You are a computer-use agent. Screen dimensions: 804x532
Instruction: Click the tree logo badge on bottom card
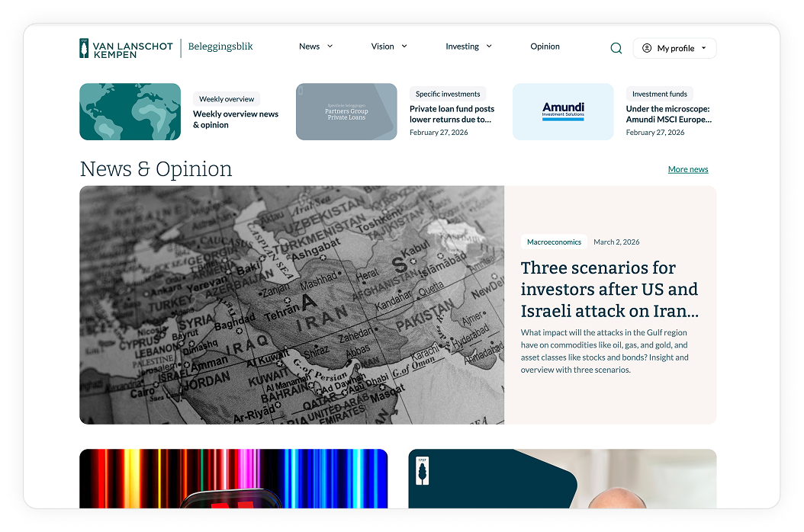point(422,470)
